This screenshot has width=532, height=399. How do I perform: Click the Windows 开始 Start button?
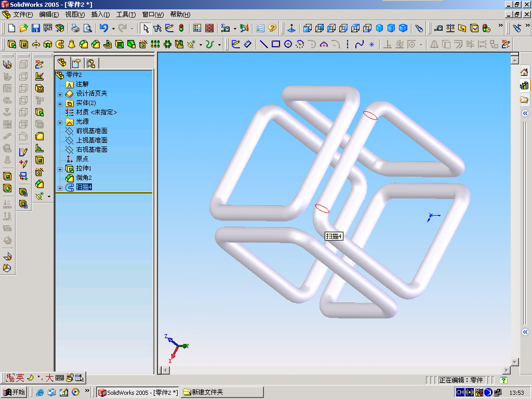tap(14, 392)
